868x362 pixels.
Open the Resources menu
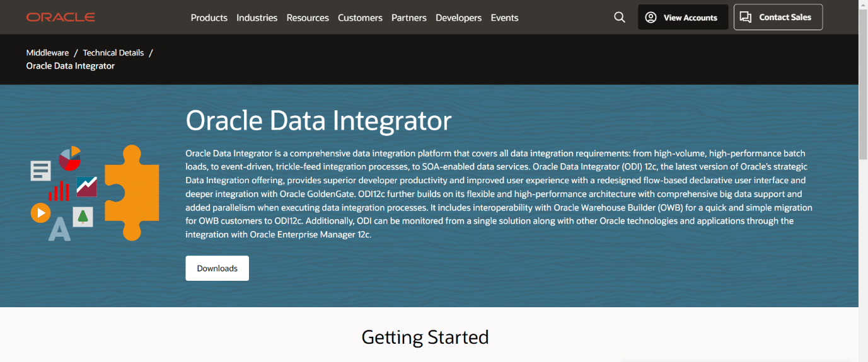[x=308, y=18]
